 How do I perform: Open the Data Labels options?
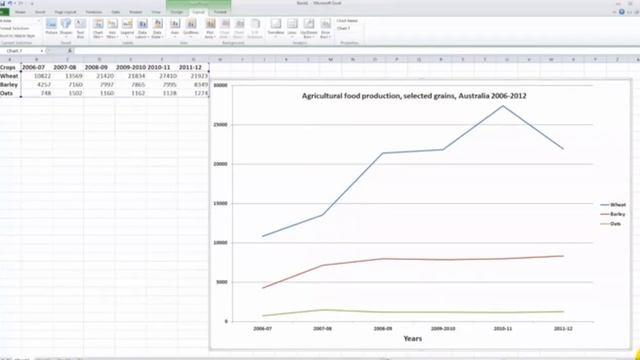[142, 29]
